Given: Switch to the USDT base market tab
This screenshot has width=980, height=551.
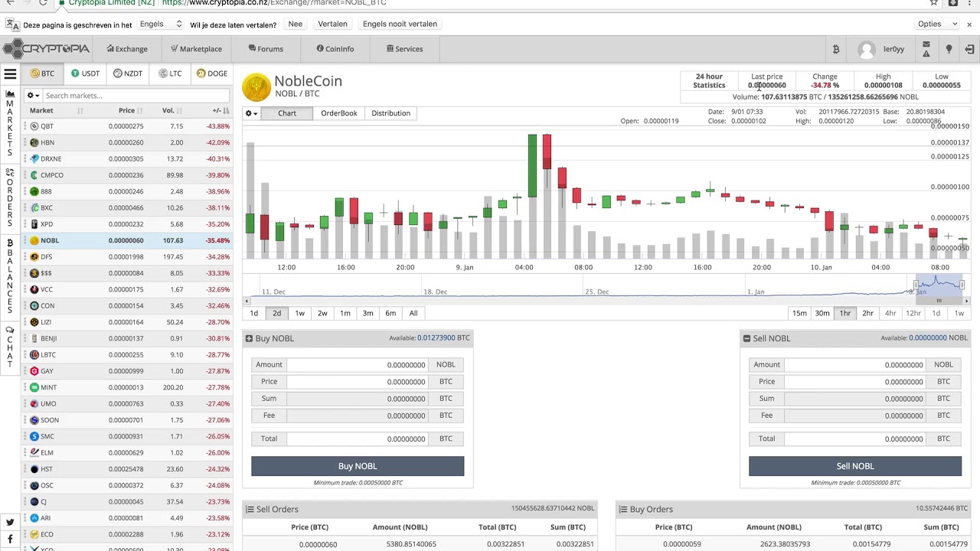Looking at the screenshot, I should tap(85, 73).
